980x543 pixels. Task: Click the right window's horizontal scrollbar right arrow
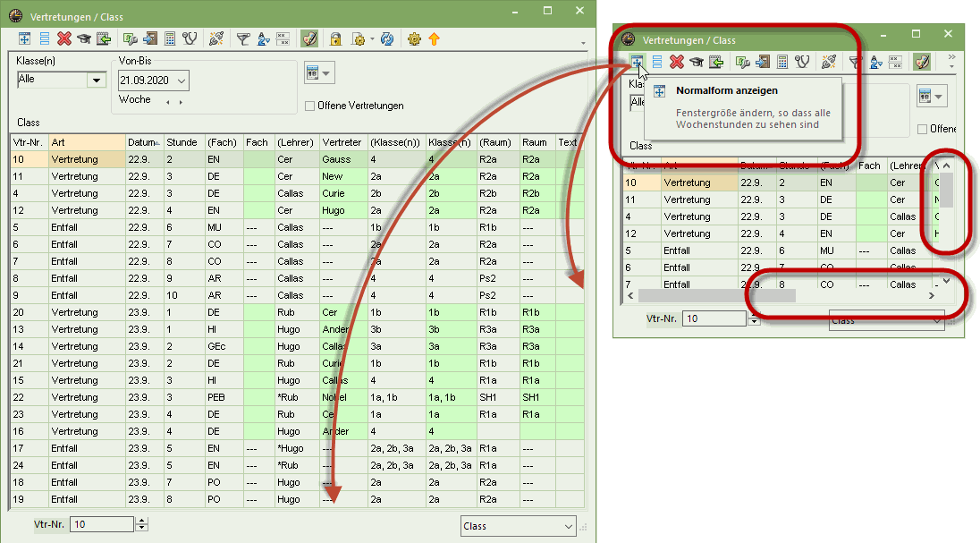point(931,295)
